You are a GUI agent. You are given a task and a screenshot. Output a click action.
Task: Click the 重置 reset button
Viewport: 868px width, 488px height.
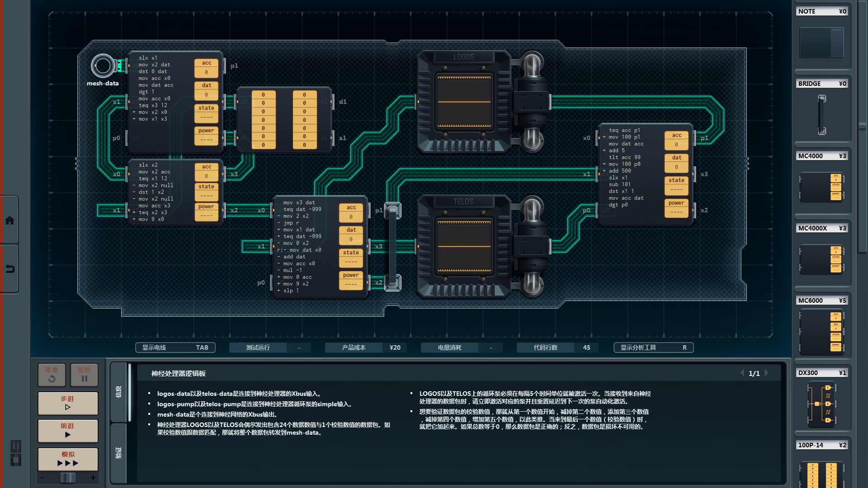[52, 375]
